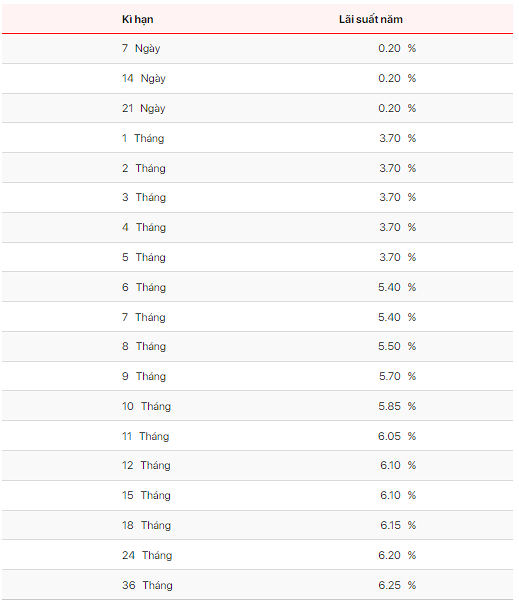This screenshot has height=604, width=519.
Task: Click the 6.20 % interest rate value
Action: pos(397,555)
